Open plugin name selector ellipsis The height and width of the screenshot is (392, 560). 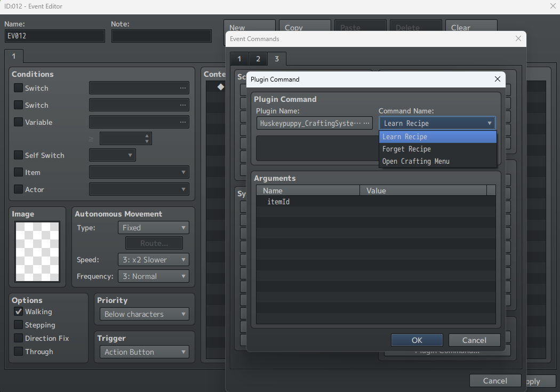coord(366,123)
